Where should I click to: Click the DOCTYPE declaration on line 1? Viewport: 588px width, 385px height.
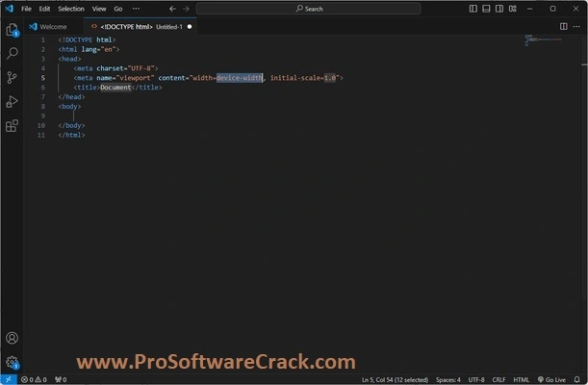point(87,39)
